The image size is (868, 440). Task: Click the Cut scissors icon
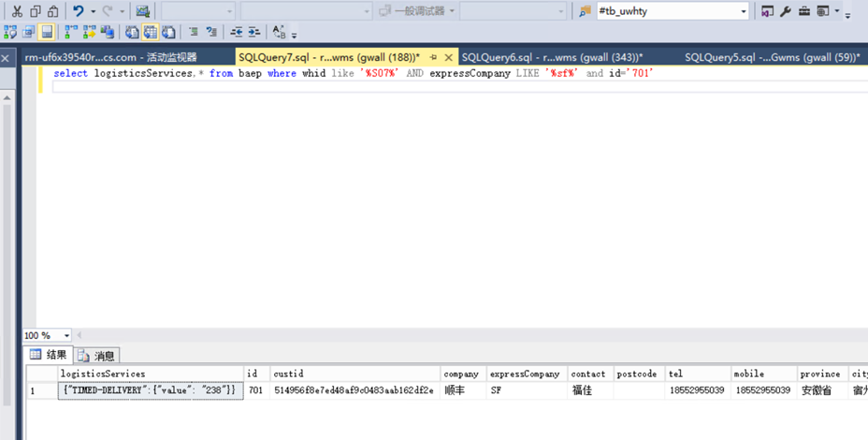pos(17,11)
